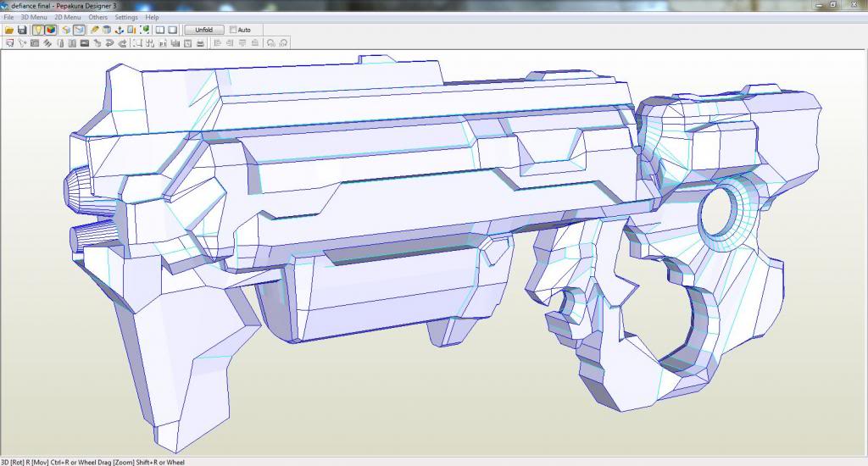Click the dark rectangle icon in second toolbar
Screen dimensions: 868x466
(x=84, y=43)
